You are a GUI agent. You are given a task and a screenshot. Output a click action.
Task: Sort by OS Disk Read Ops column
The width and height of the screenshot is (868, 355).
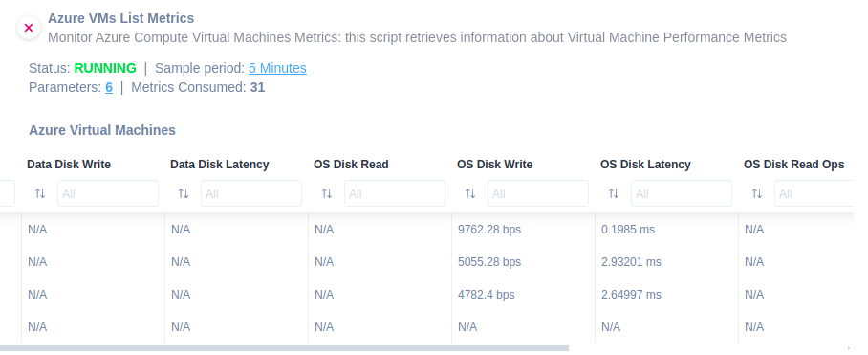point(757,193)
